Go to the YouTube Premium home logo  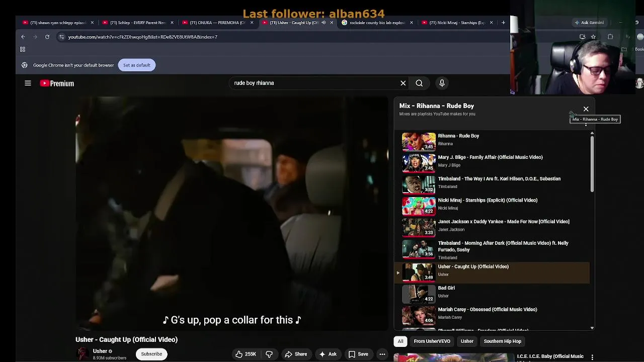pos(57,83)
